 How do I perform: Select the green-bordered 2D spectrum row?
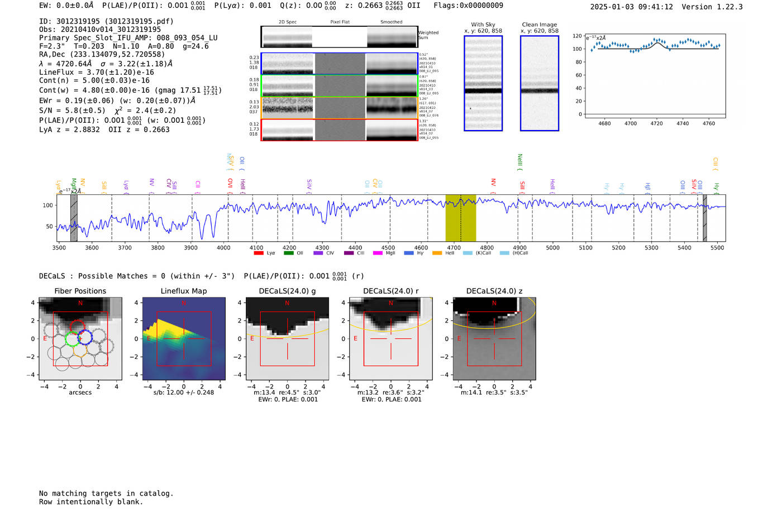339,85
